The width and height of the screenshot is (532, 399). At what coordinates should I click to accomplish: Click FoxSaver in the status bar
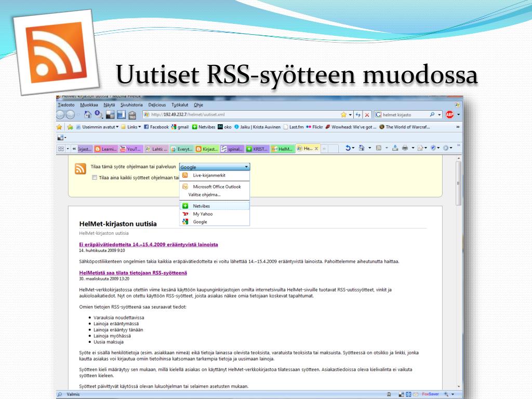[430, 394]
